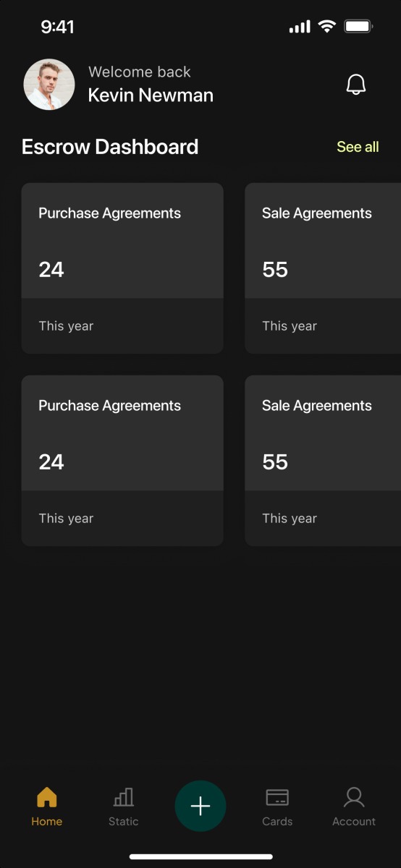Open the second-row Purchase Agreements card
The height and width of the screenshot is (868, 401).
pos(122,461)
